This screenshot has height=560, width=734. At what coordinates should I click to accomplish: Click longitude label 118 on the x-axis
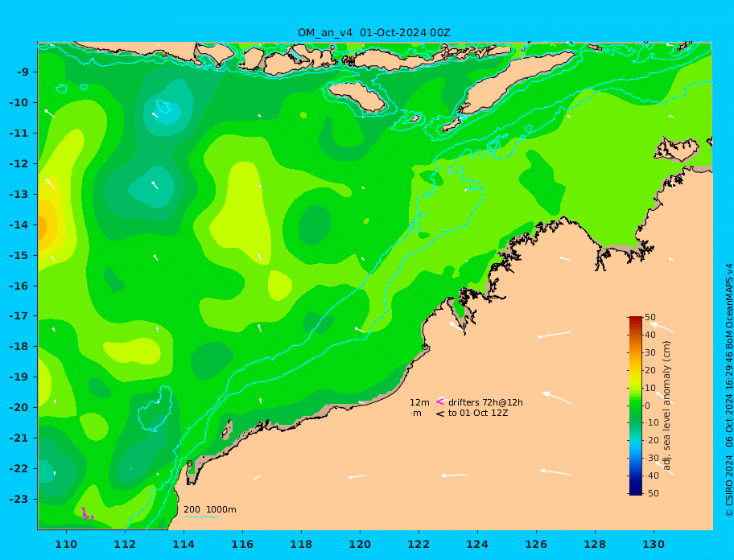[301, 544]
